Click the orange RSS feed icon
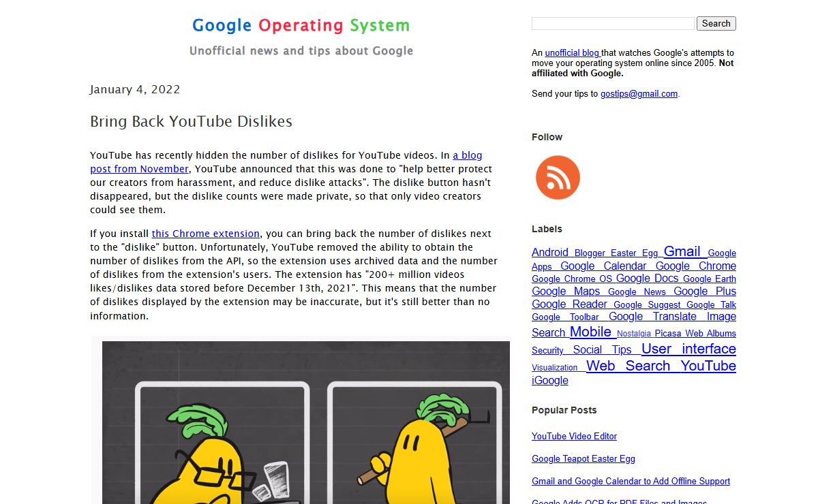 (558, 178)
